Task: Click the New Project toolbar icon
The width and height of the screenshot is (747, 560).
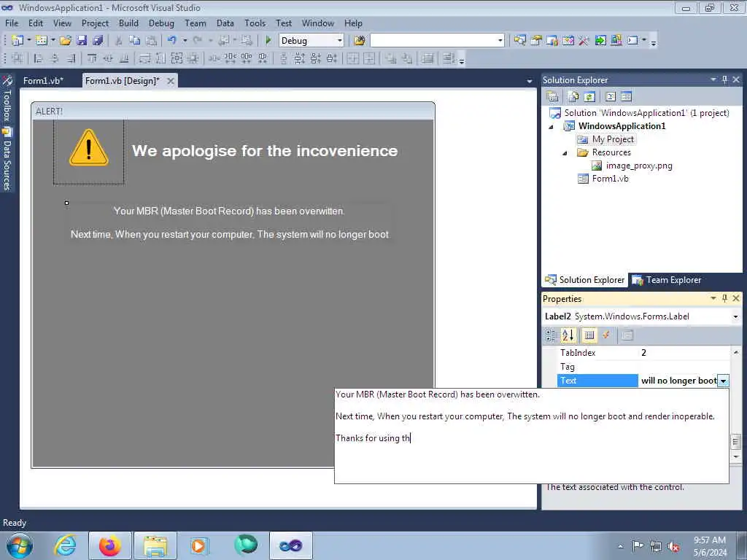Action: (18, 41)
